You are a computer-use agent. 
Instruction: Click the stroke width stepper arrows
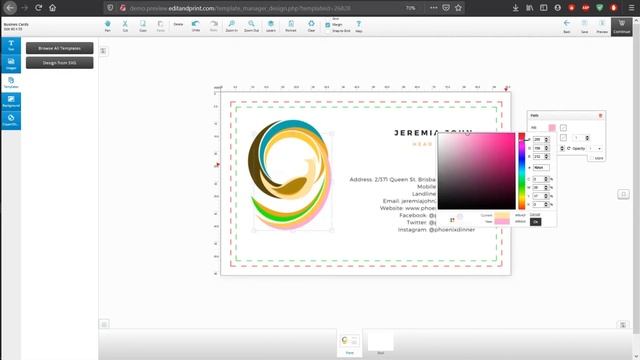point(587,138)
